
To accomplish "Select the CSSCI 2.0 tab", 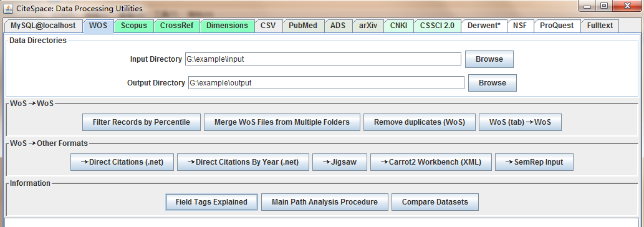I will point(438,26).
